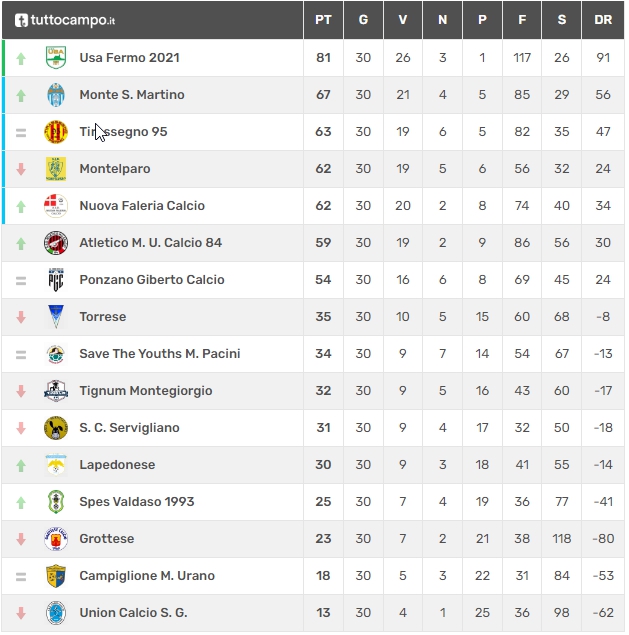629x635 pixels.
Task: Select the Ponzano Giberto Calcio PGC logo
Action: pyautogui.click(x=56, y=280)
